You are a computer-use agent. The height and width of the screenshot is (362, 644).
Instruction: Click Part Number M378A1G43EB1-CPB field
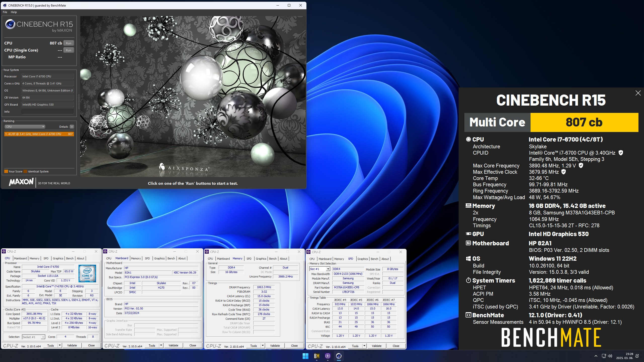348,287
